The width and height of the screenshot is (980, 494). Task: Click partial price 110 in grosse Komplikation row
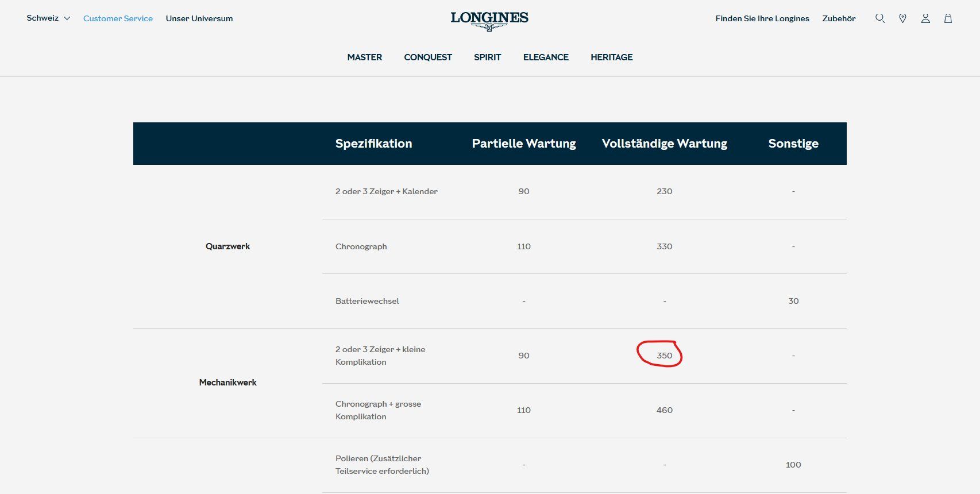point(524,410)
